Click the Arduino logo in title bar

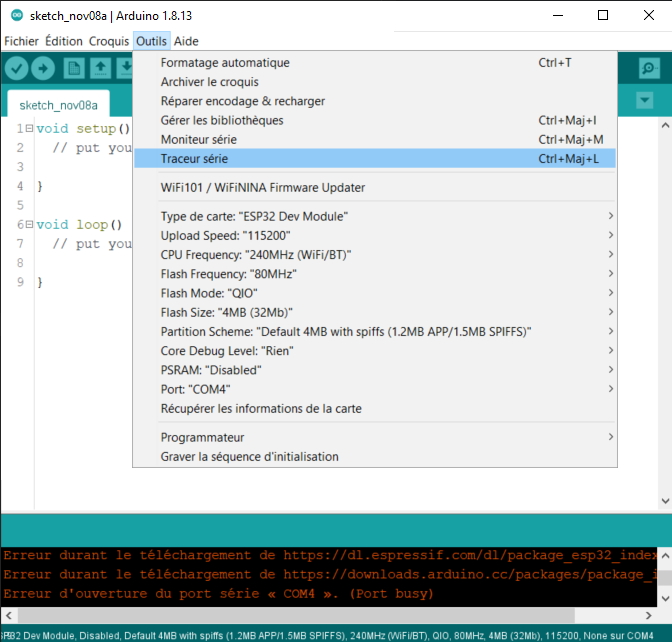pos(17,15)
